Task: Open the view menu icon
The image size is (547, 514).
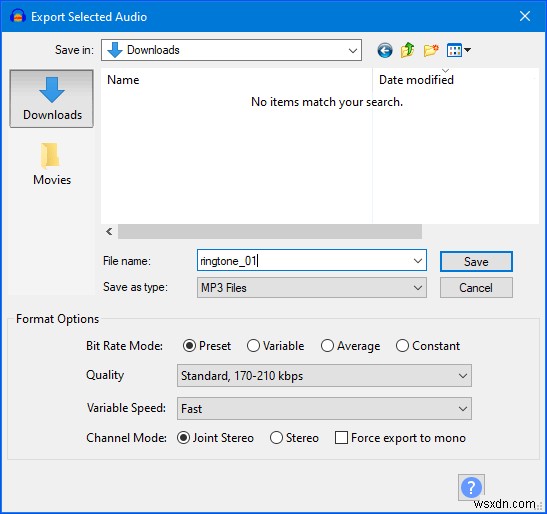Action: (458, 50)
